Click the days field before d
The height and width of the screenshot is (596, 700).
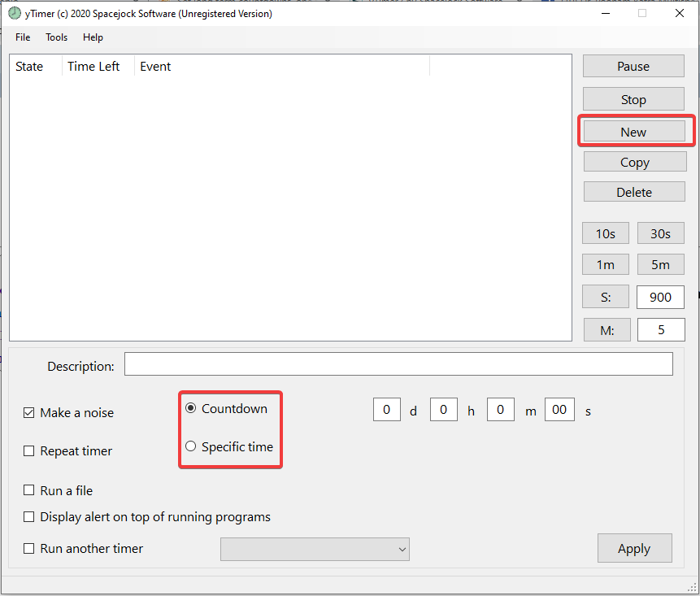click(387, 409)
